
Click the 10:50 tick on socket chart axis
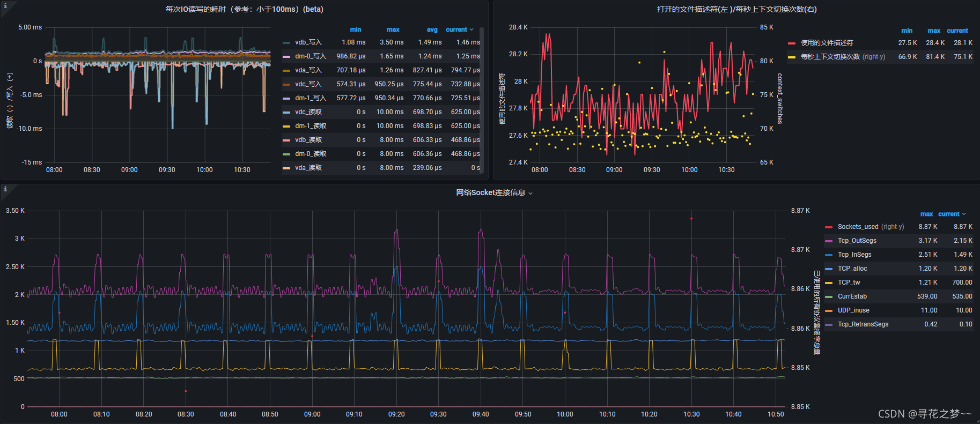pos(776,414)
